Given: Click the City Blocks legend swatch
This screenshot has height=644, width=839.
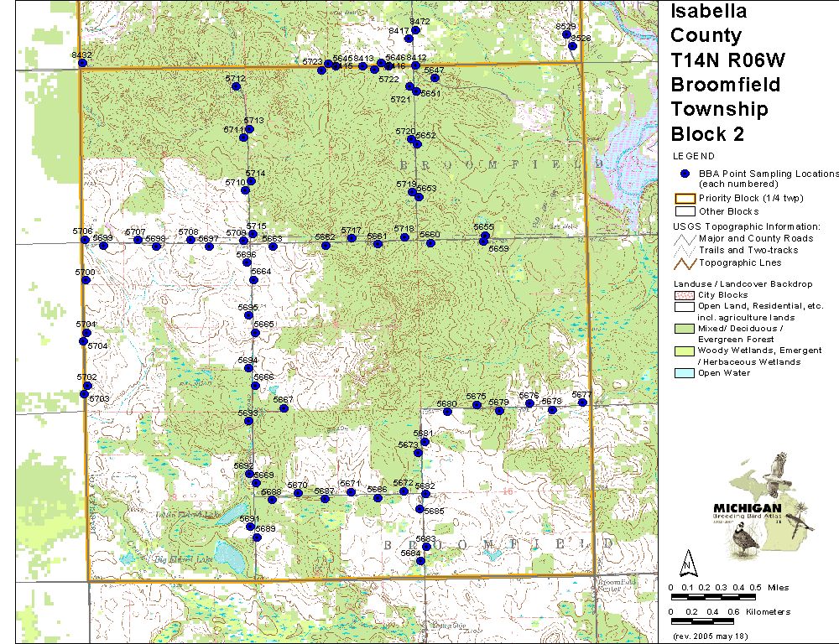Looking at the screenshot, I should (x=685, y=295).
